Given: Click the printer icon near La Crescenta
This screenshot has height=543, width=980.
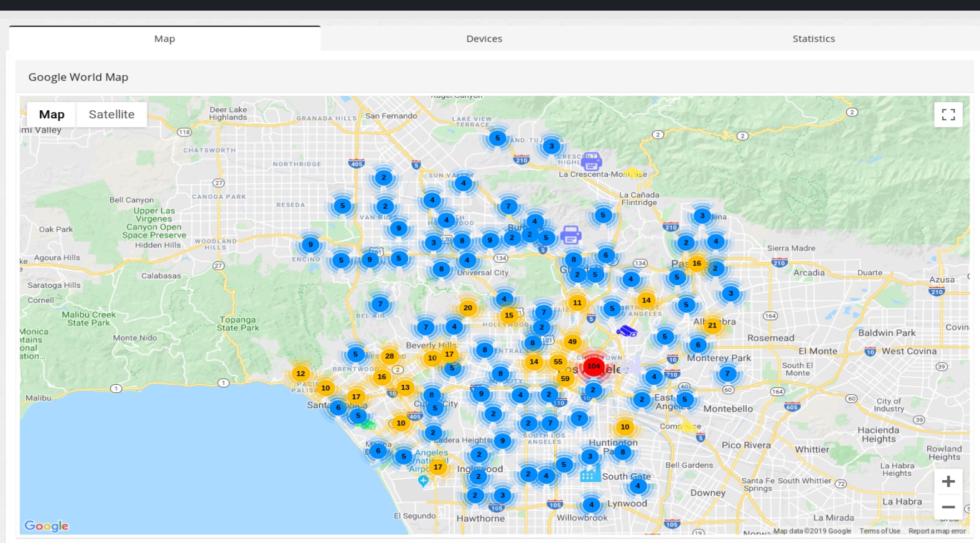Looking at the screenshot, I should [x=591, y=161].
